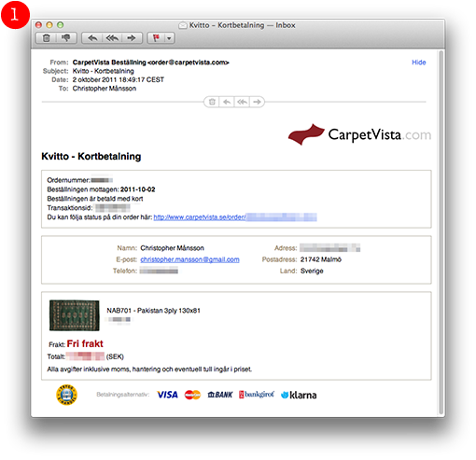Click the CarpetVista.com logo
The width and height of the screenshot is (476, 460).
pos(359,134)
